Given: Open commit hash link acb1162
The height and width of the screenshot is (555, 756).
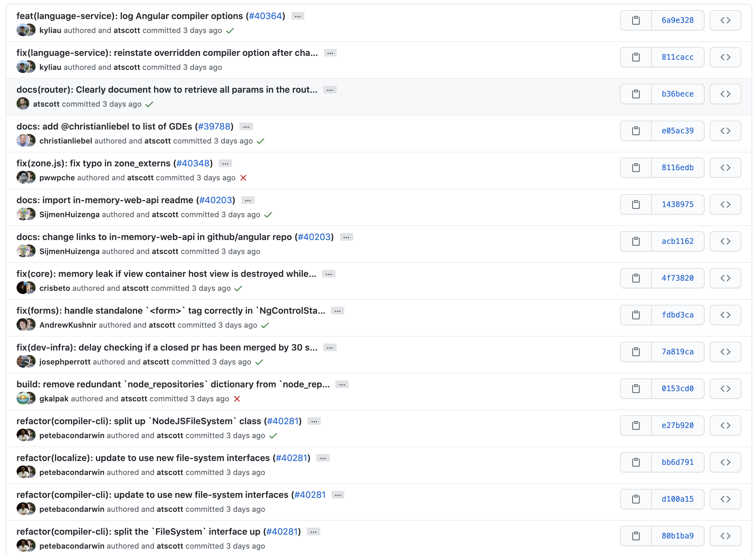Looking at the screenshot, I should (677, 241).
